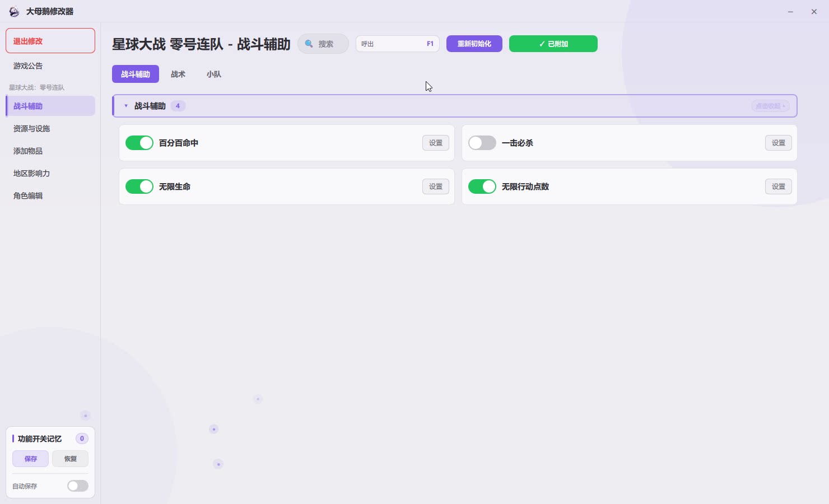Select the 战斗辅助 tab above the section header
This screenshot has width=829, height=504.
(136, 74)
